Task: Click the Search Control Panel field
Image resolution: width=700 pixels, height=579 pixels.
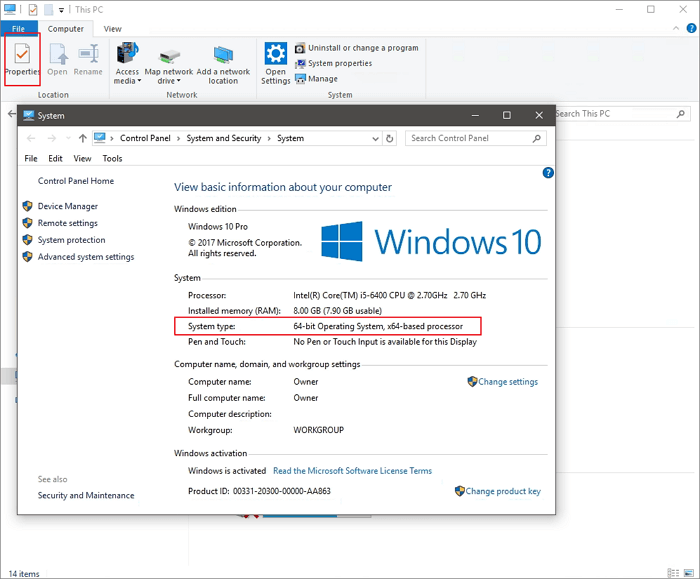Action: coord(475,138)
